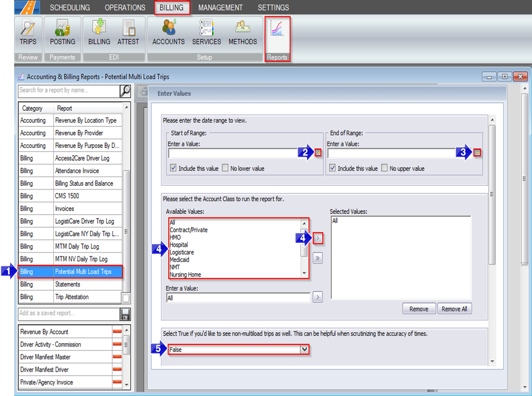The height and width of the screenshot is (396, 532).
Task: Enable the No upper value checkbox
Action: coord(384,168)
